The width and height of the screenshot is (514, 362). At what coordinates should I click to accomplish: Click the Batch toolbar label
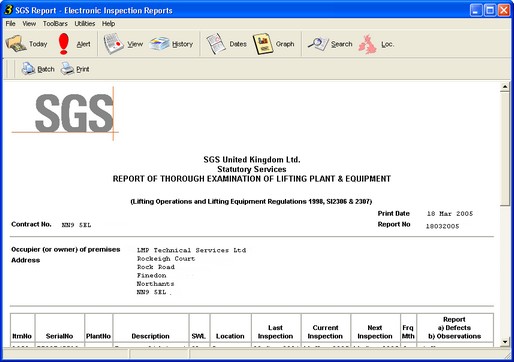[46, 69]
